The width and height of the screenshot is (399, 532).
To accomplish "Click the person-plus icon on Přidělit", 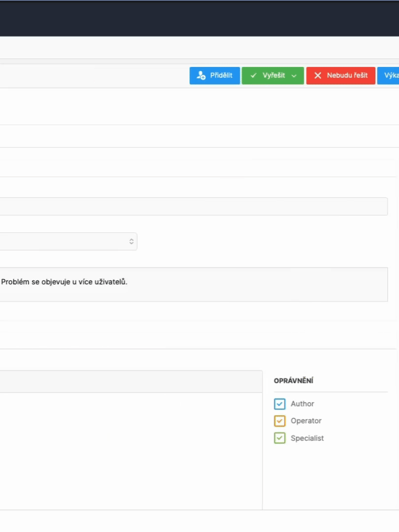I will tap(201, 76).
